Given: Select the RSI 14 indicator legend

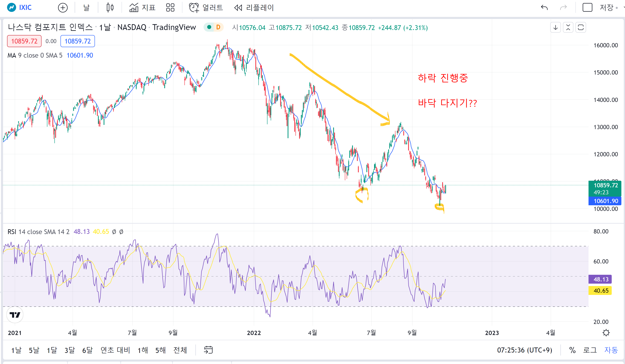Looking at the screenshot, I should point(38,232).
